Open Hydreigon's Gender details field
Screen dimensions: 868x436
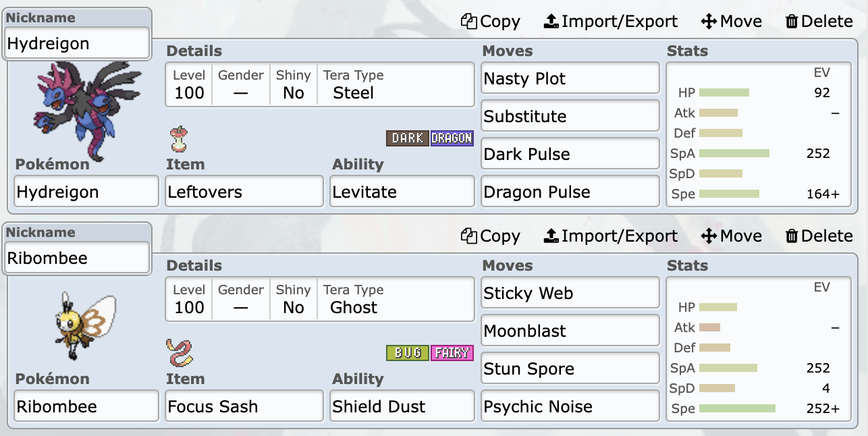coord(241,85)
